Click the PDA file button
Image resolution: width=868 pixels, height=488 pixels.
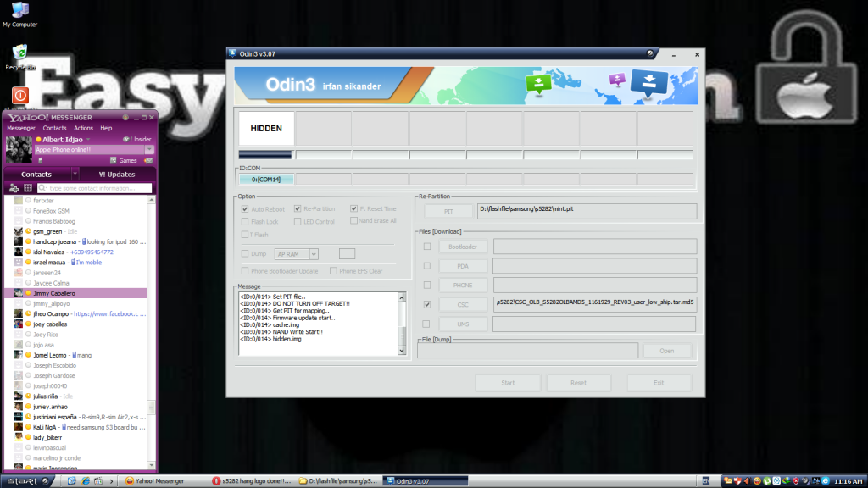(x=463, y=266)
